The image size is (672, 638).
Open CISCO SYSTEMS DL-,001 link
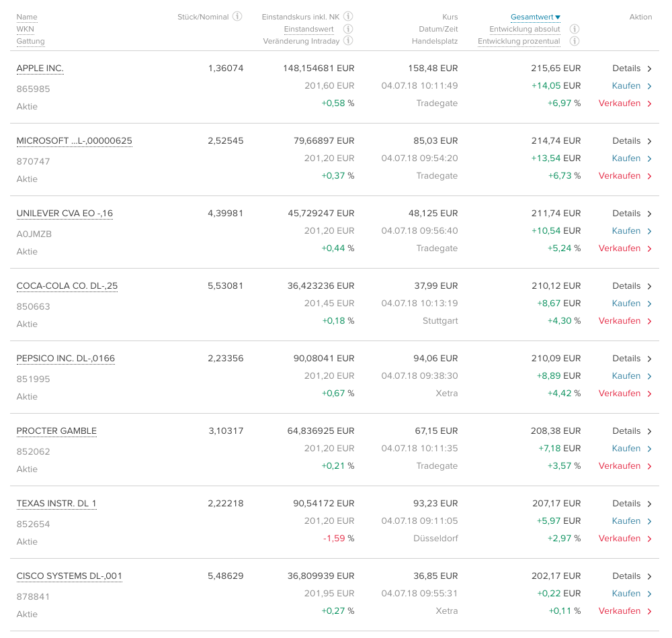pyautogui.click(x=69, y=576)
